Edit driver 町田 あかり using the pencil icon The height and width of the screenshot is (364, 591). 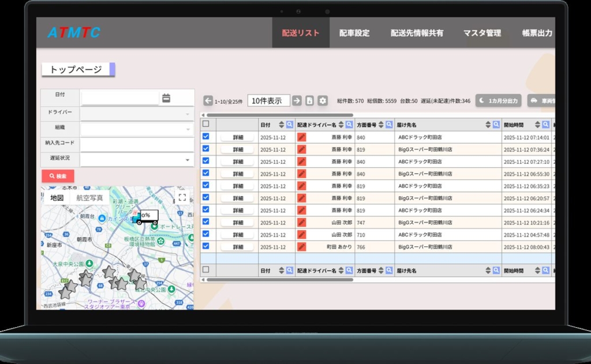[301, 247]
